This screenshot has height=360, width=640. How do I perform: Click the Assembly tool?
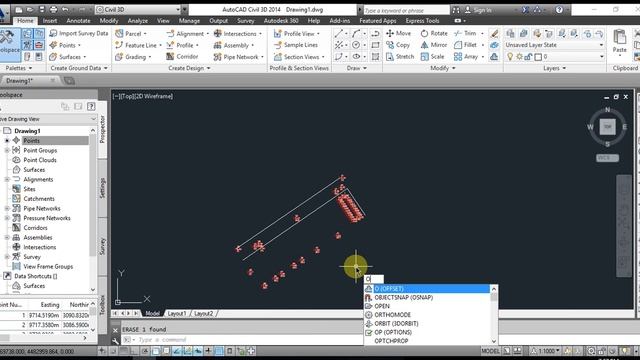[234, 45]
